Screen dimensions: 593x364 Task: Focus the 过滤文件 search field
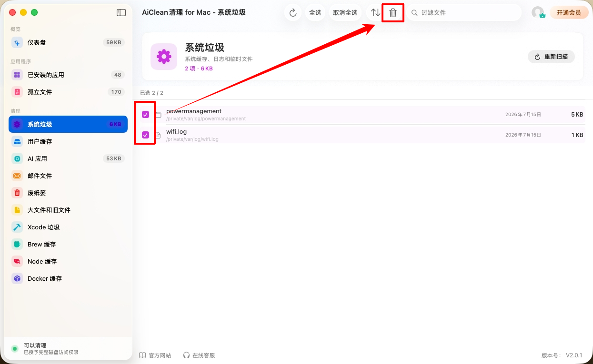pos(464,13)
